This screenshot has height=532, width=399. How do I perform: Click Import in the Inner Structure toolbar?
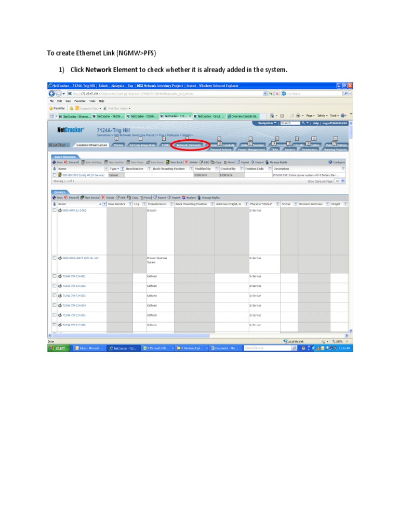(x=257, y=162)
